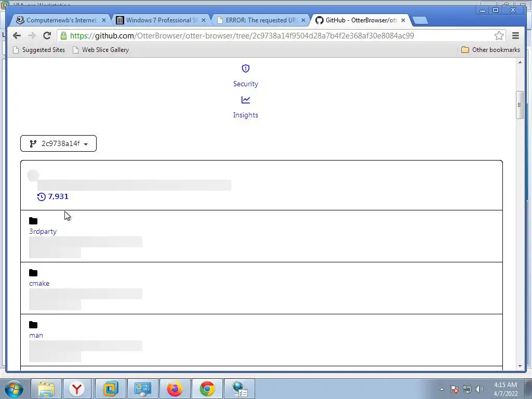Click the scrollbar down arrow

pyautogui.click(x=520, y=366)
